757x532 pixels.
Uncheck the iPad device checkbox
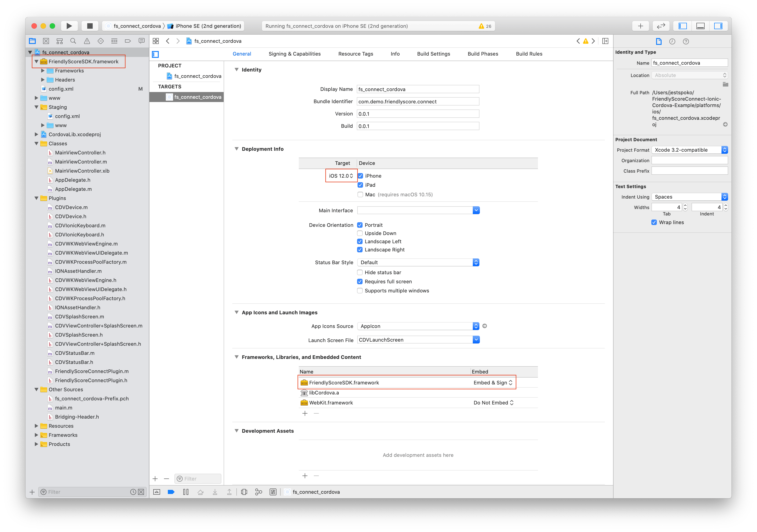[x=360, y=185]
